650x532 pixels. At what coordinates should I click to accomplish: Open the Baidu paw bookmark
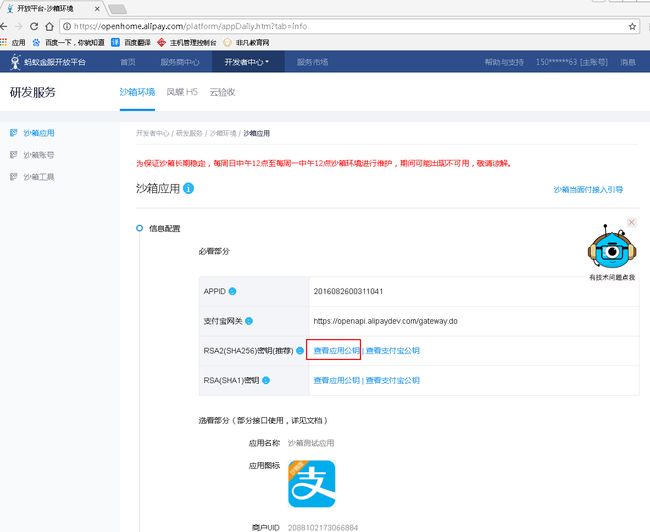[36, 42]
